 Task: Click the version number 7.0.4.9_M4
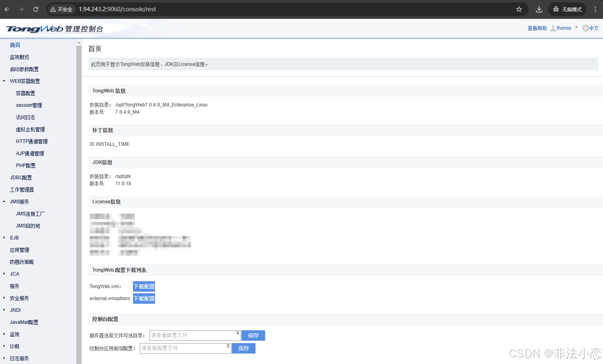click(x=127, y=112)
